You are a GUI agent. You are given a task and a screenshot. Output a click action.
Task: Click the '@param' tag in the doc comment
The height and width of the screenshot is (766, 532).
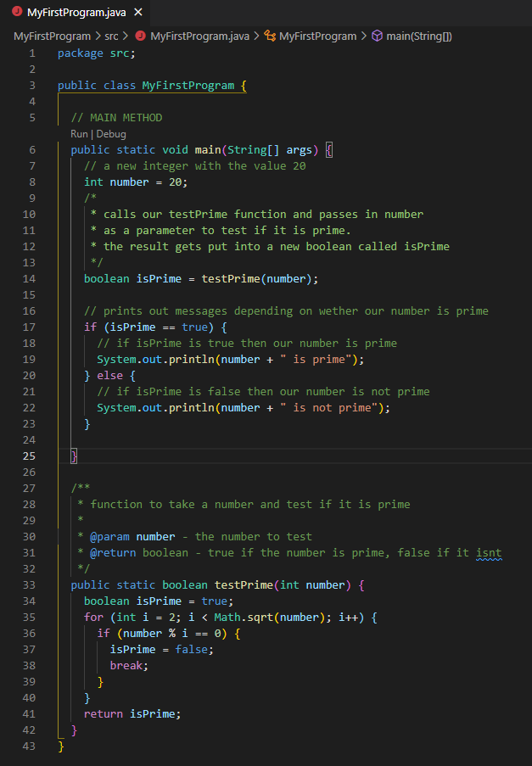110,537
